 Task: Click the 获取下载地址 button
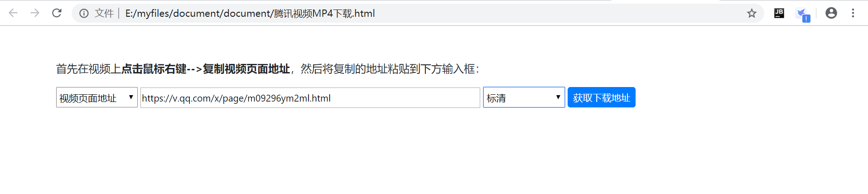pyautogui.click(x=602, y=97)
